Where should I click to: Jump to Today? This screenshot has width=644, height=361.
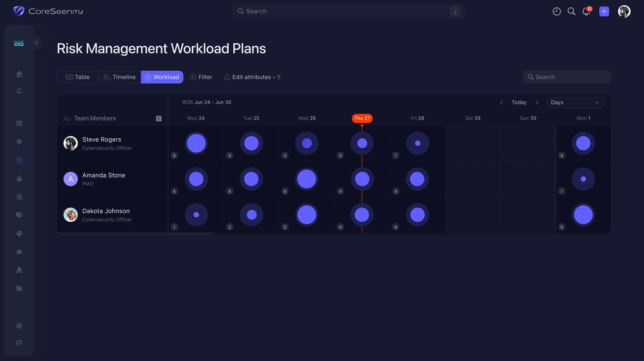click(519, 102)
